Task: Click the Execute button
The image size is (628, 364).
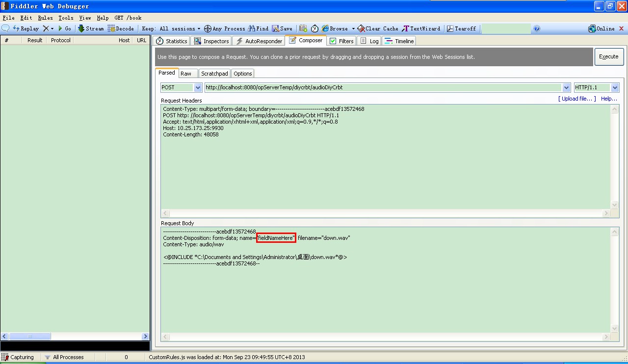Action: tap(609, 57)
